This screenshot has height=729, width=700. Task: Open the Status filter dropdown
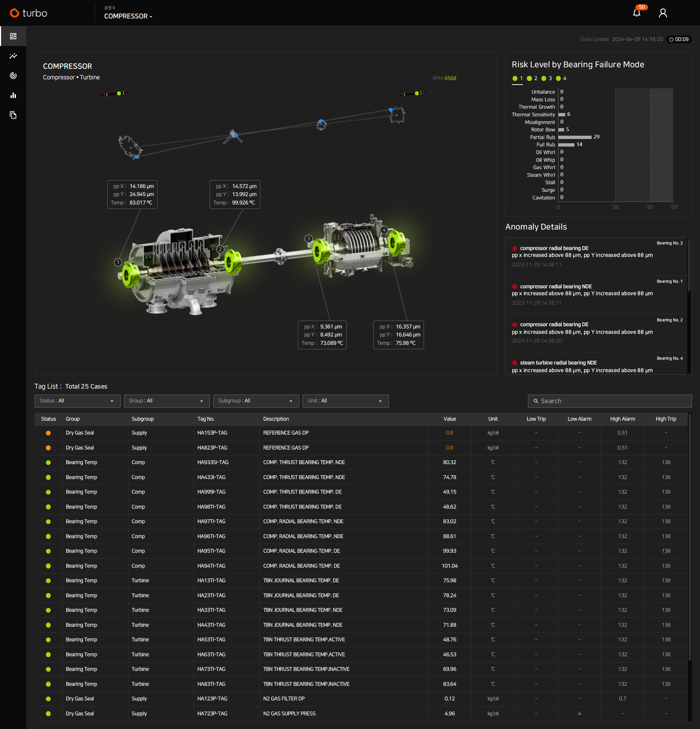tap(77, 401)
